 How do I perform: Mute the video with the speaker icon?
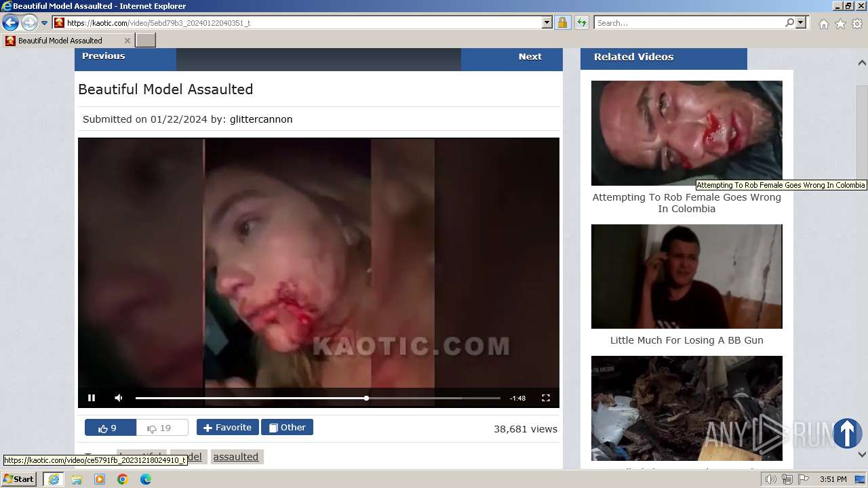coord(119,398)
